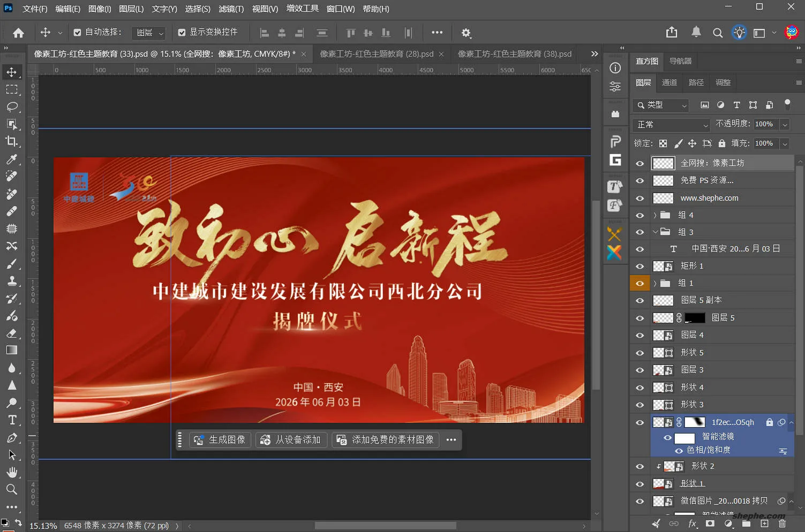The image size is (805, 532).
Task: Add a layer mask icon
Action: point(710,523)
